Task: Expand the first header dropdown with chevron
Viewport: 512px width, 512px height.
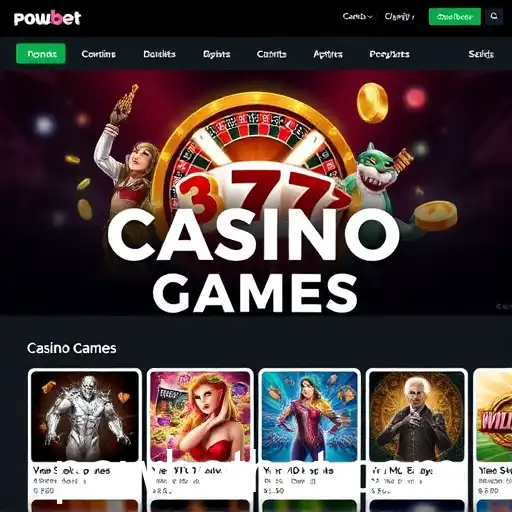Action: click(357, 17)
